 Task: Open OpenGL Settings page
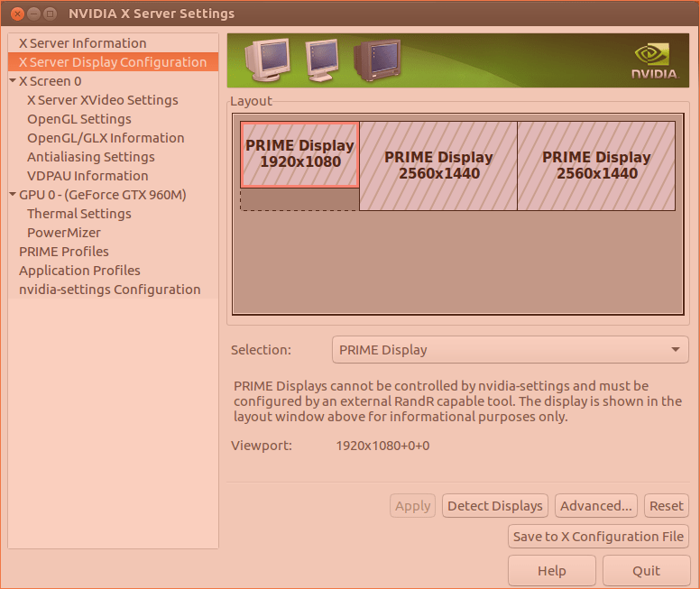tap(79, 119)
